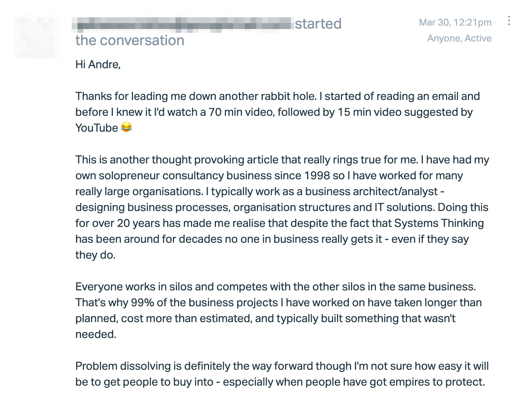
Task: Click the laughing tears emoji
Action: click(126, 127)
